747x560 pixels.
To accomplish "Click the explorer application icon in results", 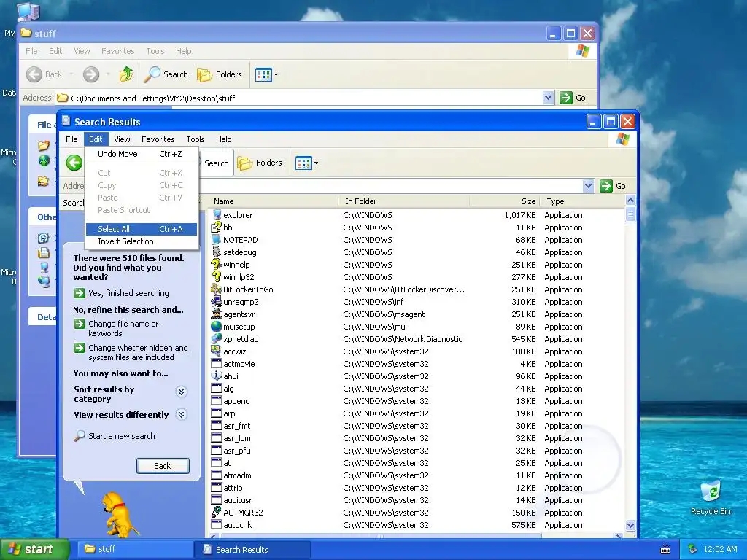I will click(x=217, y=215).
